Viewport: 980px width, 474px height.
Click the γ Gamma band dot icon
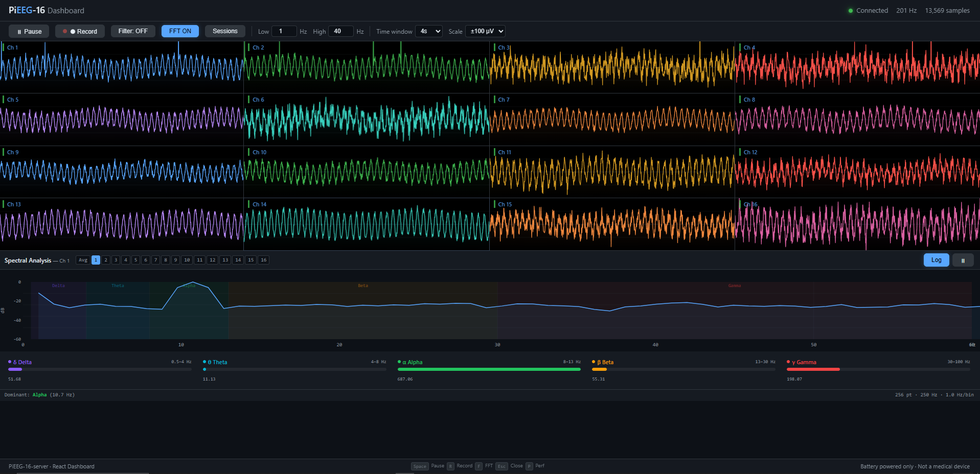click(789, 362)
